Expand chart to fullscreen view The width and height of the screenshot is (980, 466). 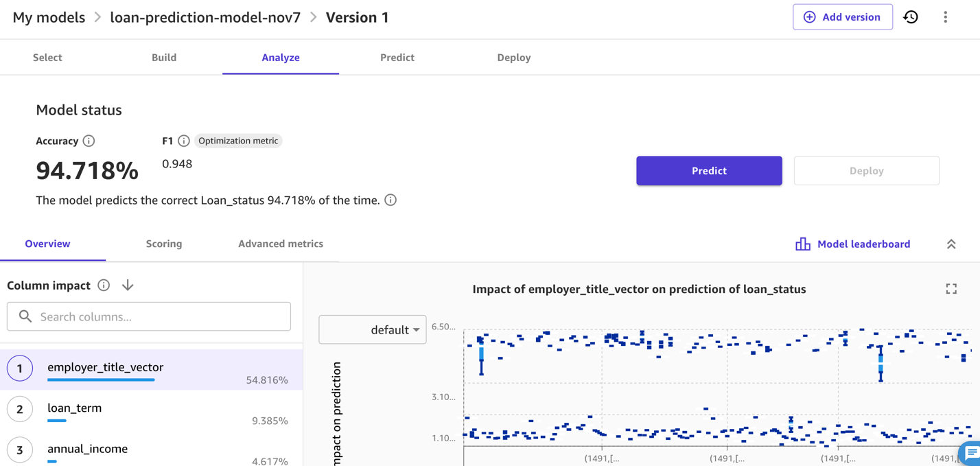(x=951, y=289)
